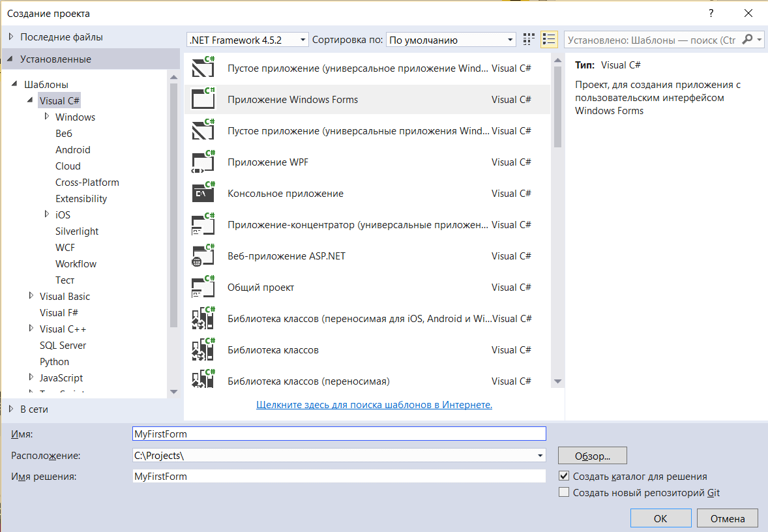Viewport: 768px width, 532px height.
Task: Open the .NET Framework 4.5.2 dropdown
Action: tap(247, 40)
